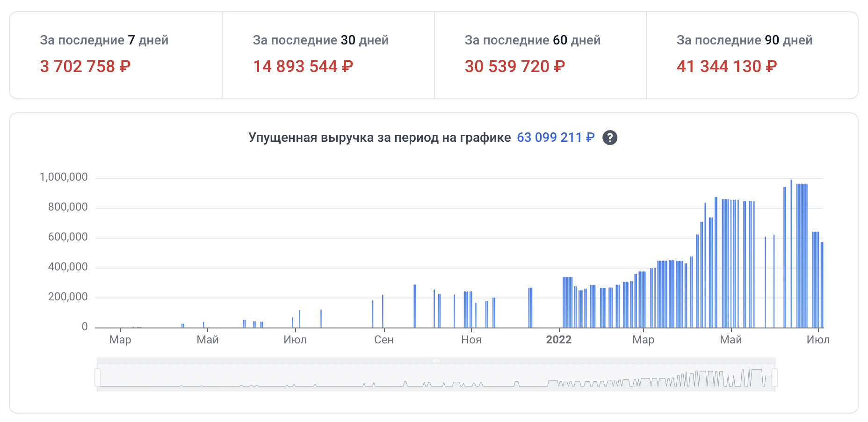Click the 2022 label on x-axis
Viewport: 868px width, 422px height.
click(559, 340)
